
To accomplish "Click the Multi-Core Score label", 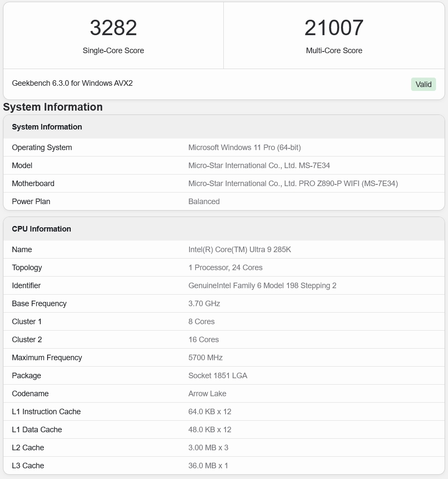I will pos(334,51).
